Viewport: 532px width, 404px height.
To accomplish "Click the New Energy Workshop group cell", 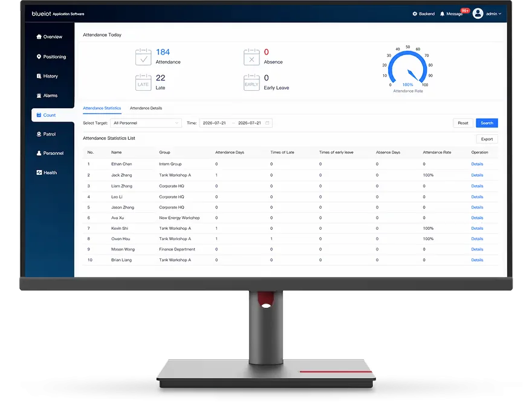I will (x=179, y=218).
